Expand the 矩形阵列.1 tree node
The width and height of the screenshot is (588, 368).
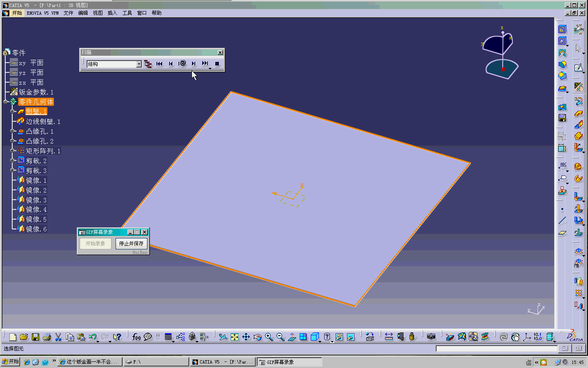coord(13,150)
